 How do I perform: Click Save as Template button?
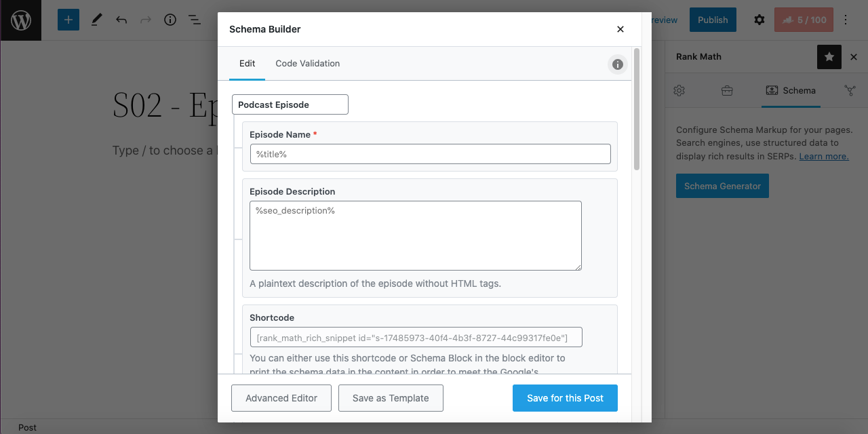[x=391, y=398]
